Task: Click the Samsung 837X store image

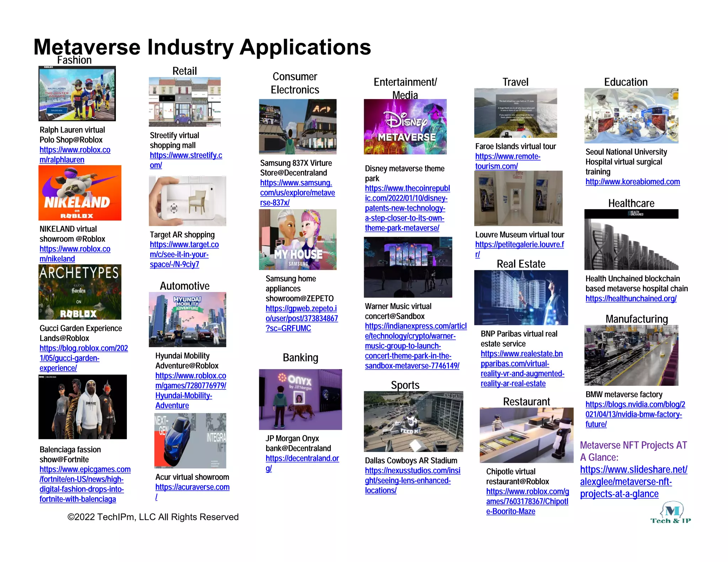Action: pos(298,126)
